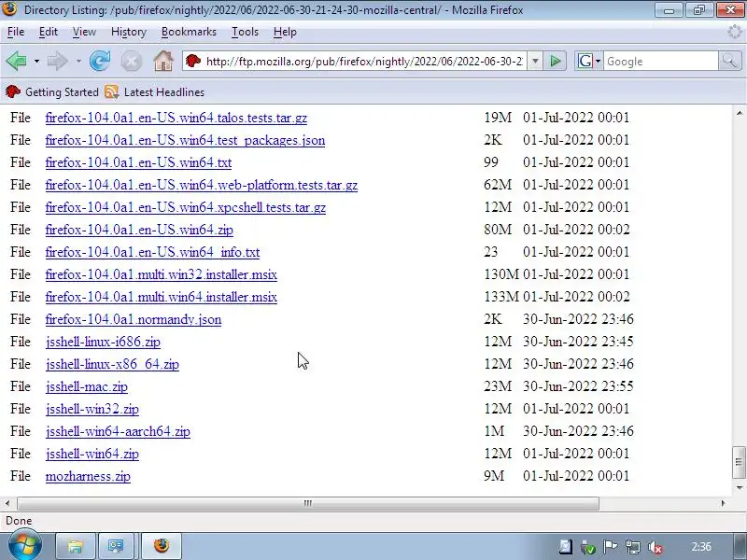Click the green Go arrow button

coord(555,61)
